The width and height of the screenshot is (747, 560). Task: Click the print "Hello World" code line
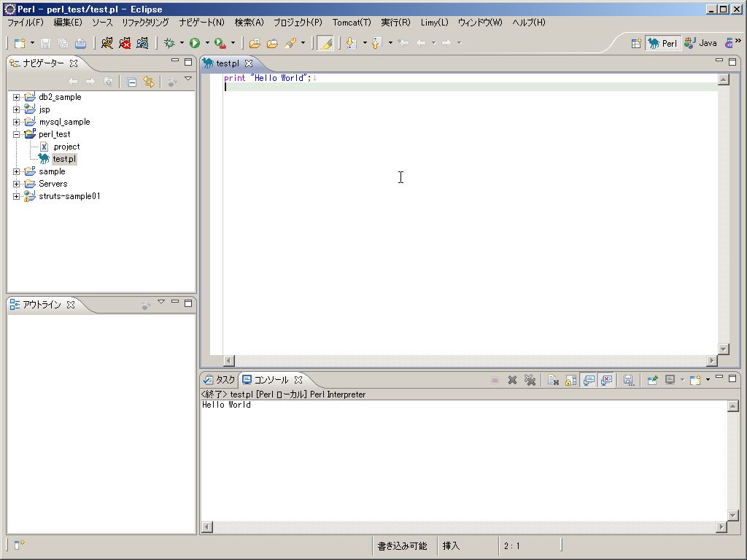click(x=268, y=78)
